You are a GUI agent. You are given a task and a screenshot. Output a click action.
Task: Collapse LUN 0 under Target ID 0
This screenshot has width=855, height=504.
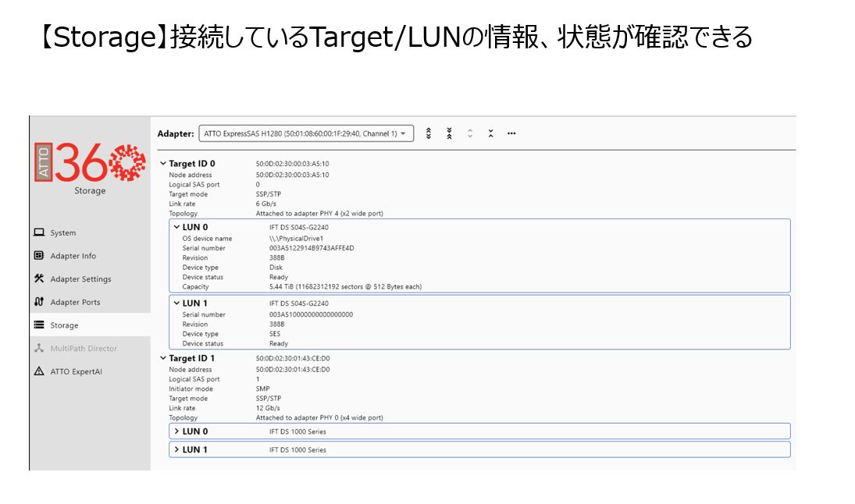click(x=177, y=227)
